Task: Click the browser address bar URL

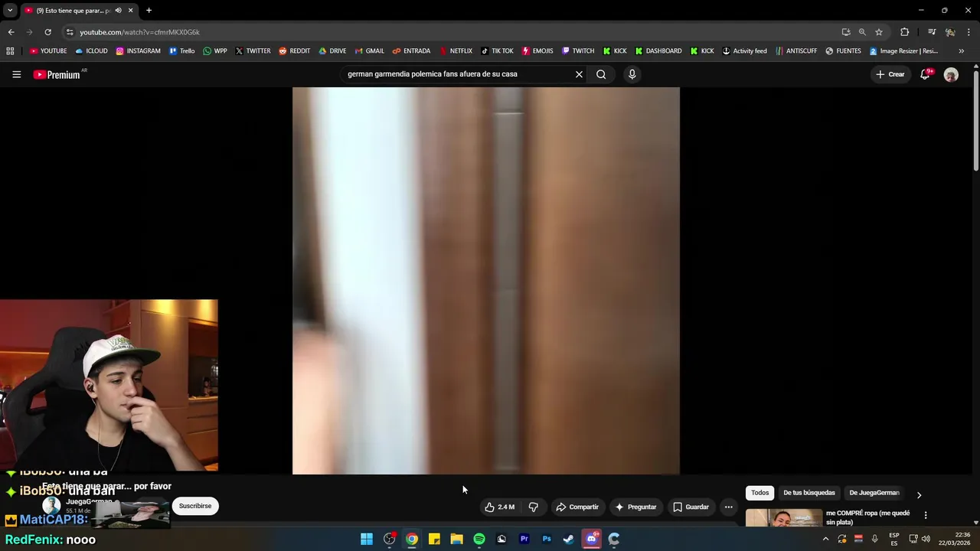Action: [139, 32]
